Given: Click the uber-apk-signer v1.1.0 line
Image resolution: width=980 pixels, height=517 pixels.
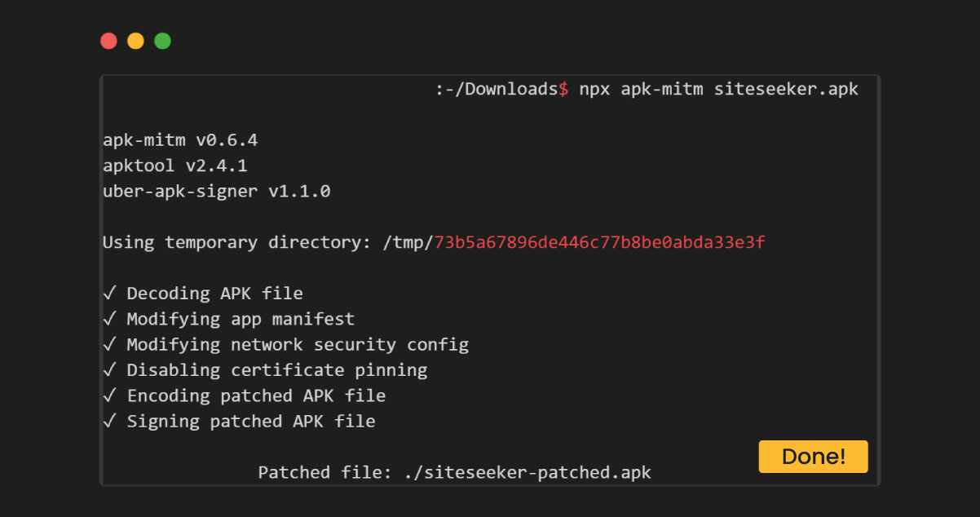Looking at the screenshot, I should 216,192.
